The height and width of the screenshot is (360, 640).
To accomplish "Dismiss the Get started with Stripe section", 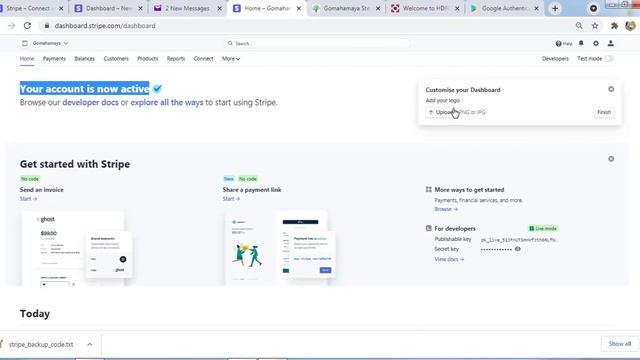I will pos(611,159).
